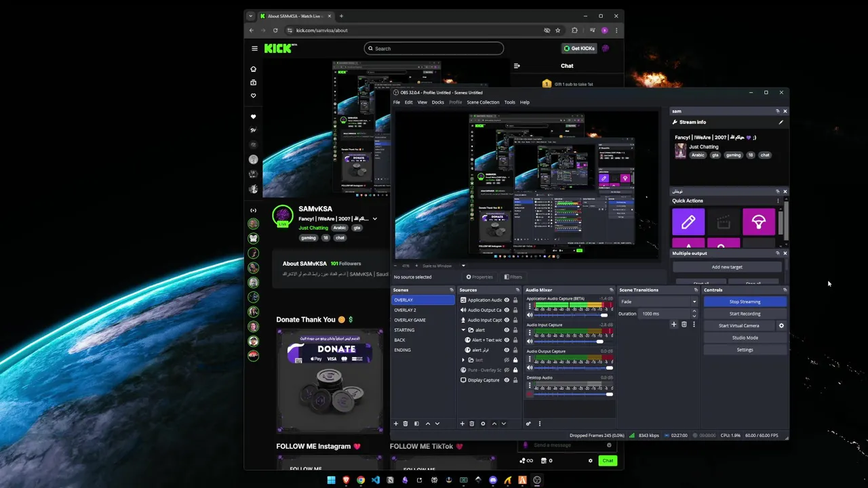The image size is (868, 488).
Task: Open the Scene Collection menu
Action: (x=483, y=102)
